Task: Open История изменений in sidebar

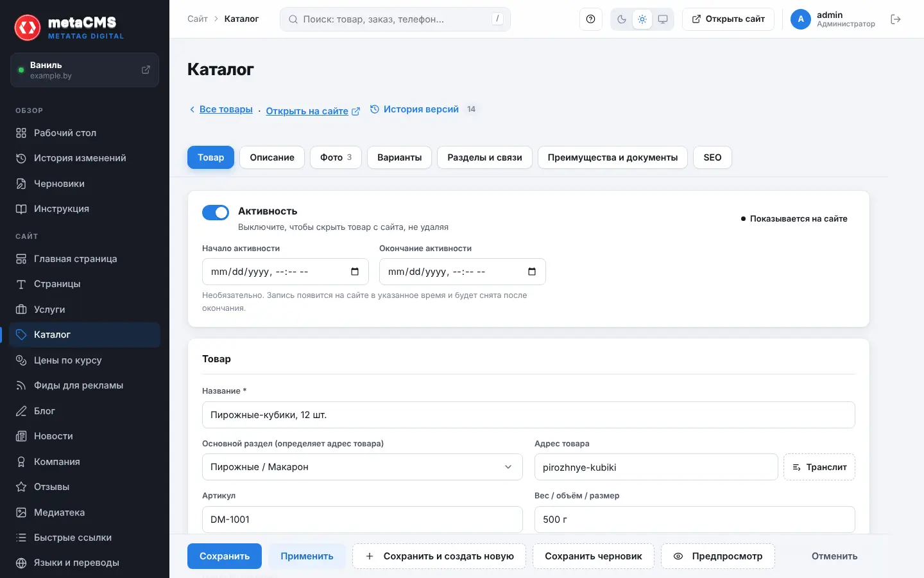Action: pyautogui.click(x=85, y=158)
